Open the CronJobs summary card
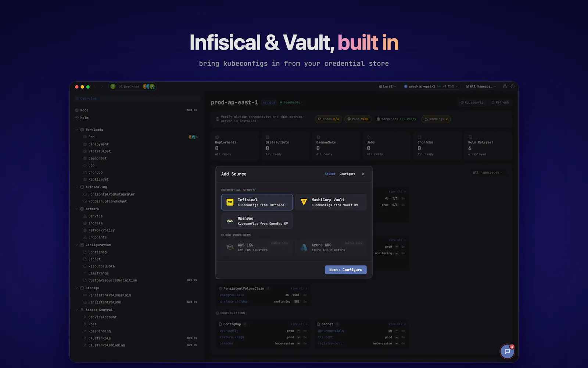The width and height of the screenshot is (588, 368). tap(437, 146)
